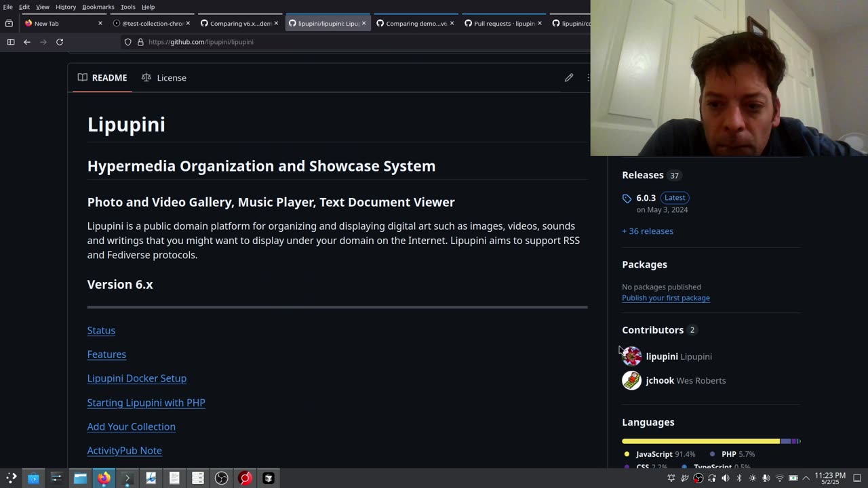Select the README tab

point(102,77)
